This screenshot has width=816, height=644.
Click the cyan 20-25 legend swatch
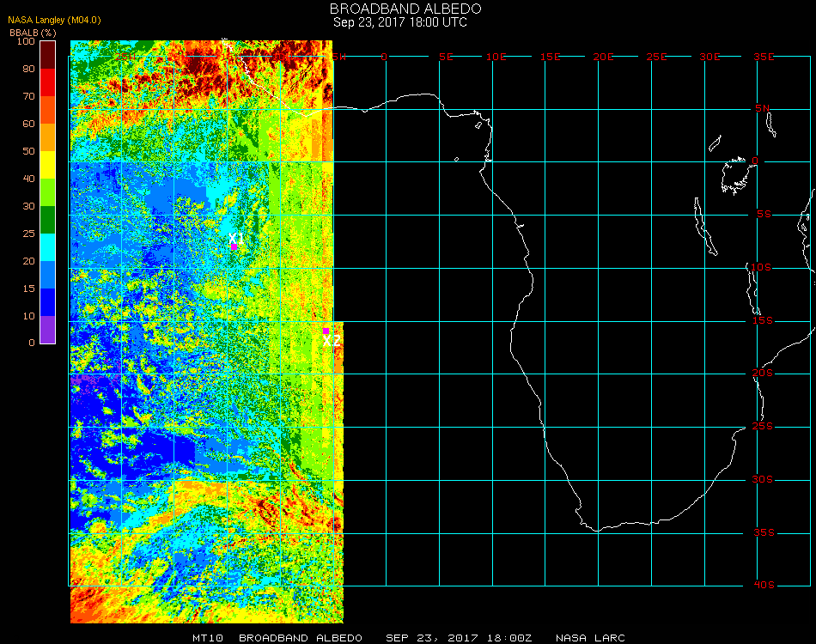48,247
